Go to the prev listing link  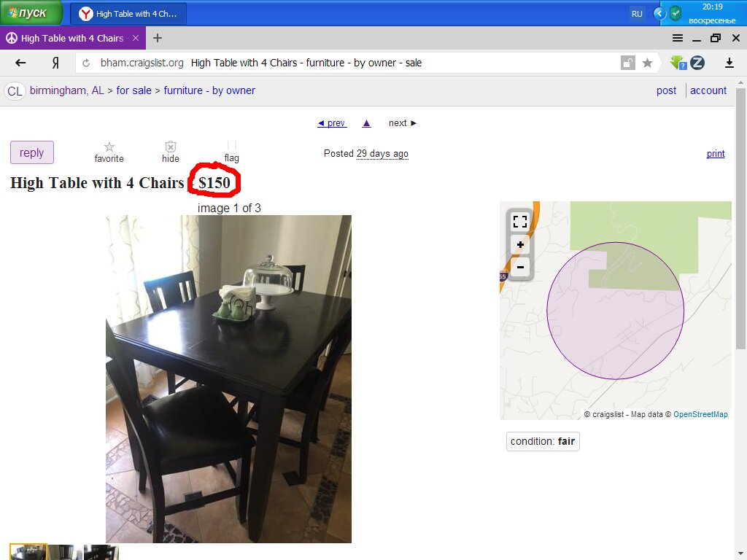332,122
